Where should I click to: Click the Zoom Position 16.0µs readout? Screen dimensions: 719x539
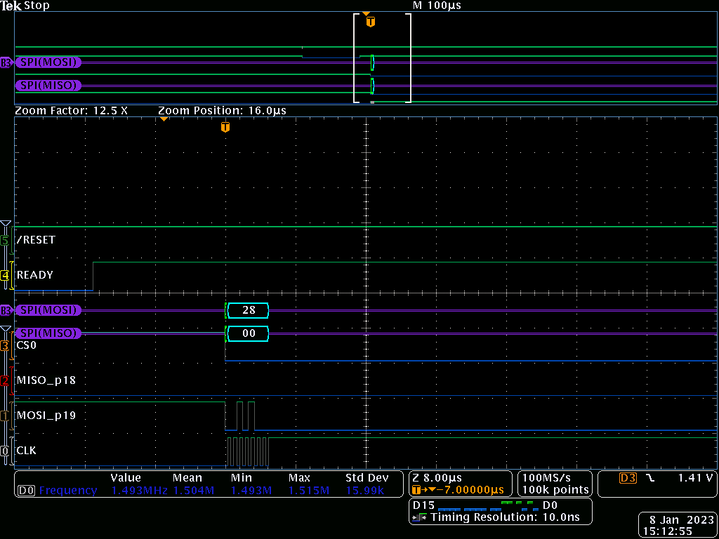(222, 111)
